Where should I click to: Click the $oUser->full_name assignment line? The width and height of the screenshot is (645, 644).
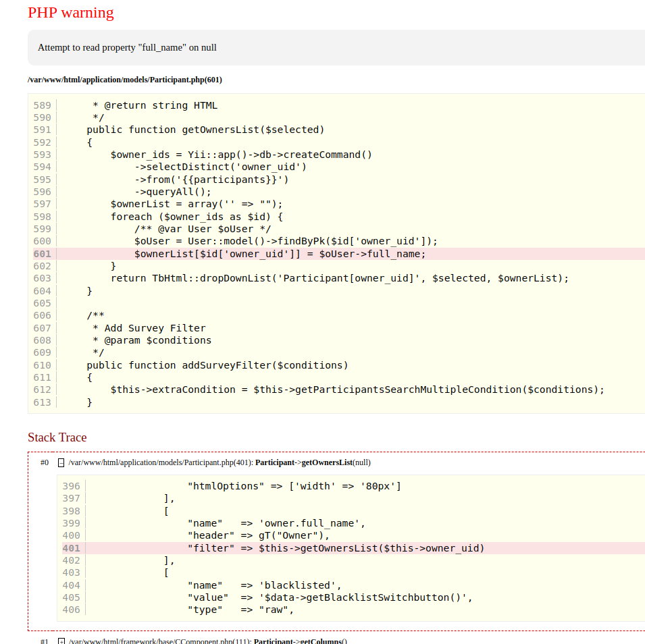coord(280,254)
